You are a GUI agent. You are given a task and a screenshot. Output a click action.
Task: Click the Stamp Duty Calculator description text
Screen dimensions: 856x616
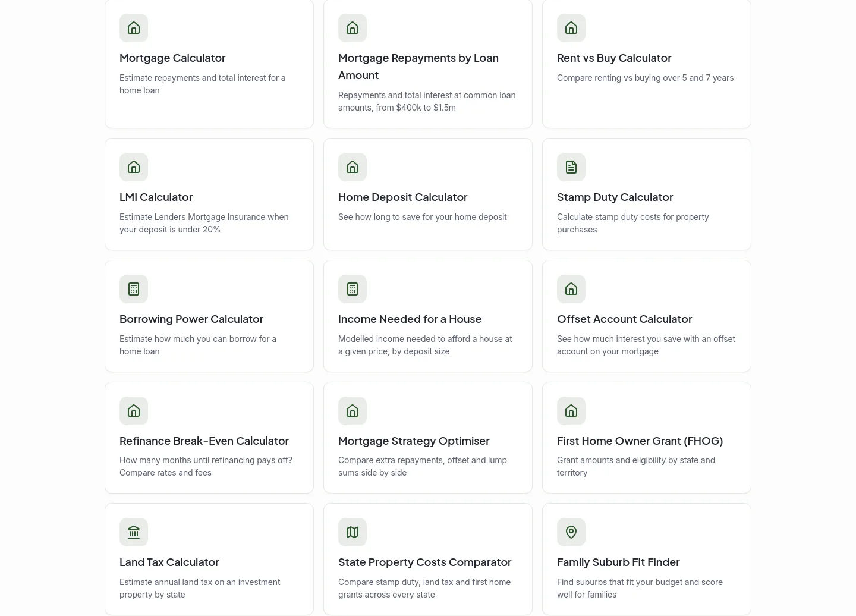pos(632,223)
